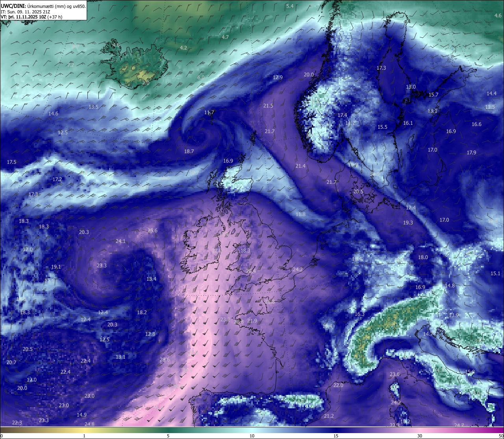Click the 20.7 value label
Viewport: 504px width, 439px height.
click(11, 362)
